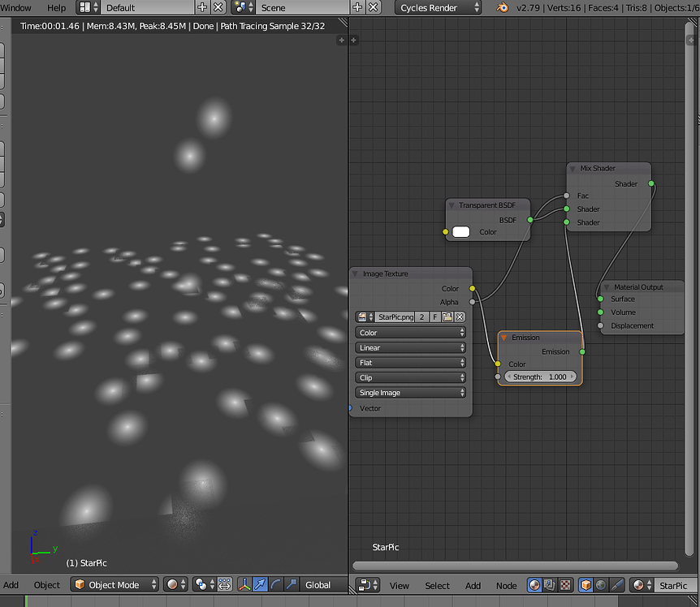Click node editor vertical scrollbar
The height and width of the screenshot is (607, 700).
coord(689,289)
